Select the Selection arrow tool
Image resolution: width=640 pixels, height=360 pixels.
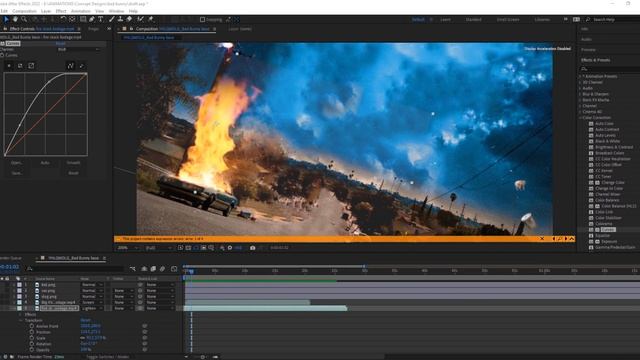[6, 19]
